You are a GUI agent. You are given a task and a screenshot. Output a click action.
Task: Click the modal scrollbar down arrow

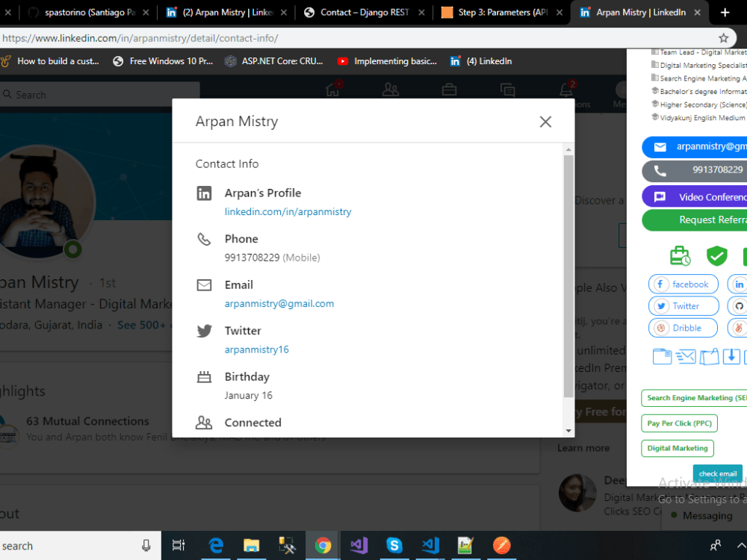tap(568, 432)
